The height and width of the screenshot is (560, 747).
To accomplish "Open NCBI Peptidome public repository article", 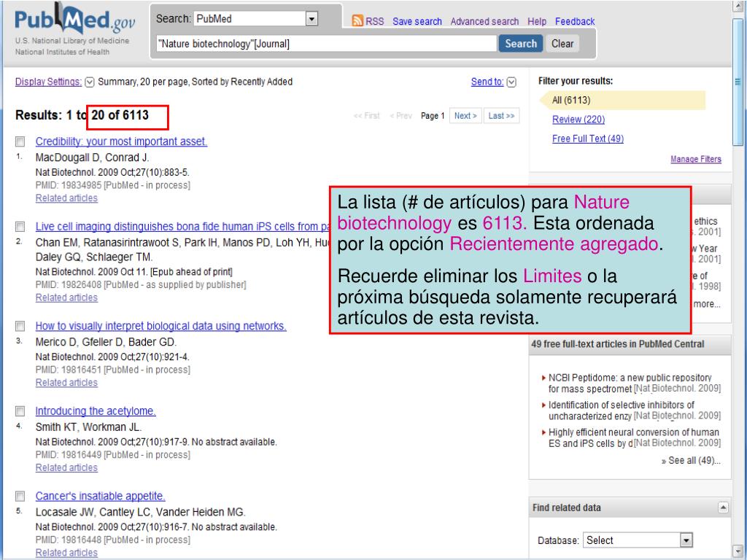I will click(x=630, y=384).
